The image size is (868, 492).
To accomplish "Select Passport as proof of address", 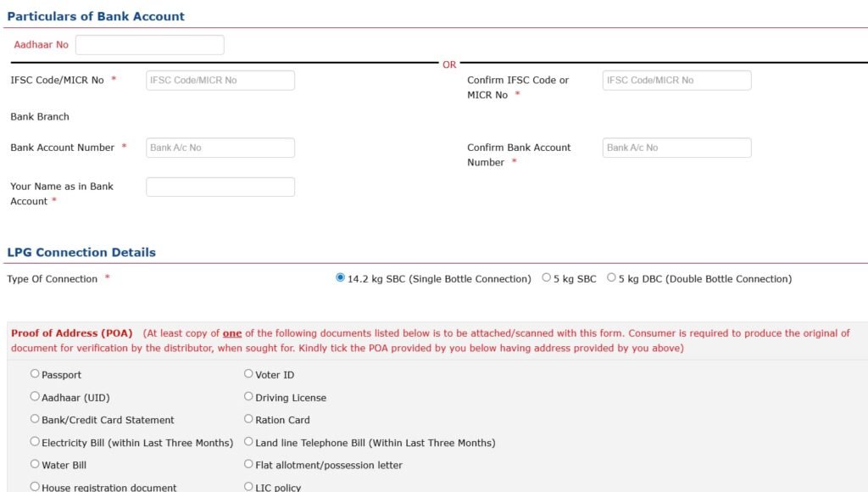I will (x=35, y=374).
